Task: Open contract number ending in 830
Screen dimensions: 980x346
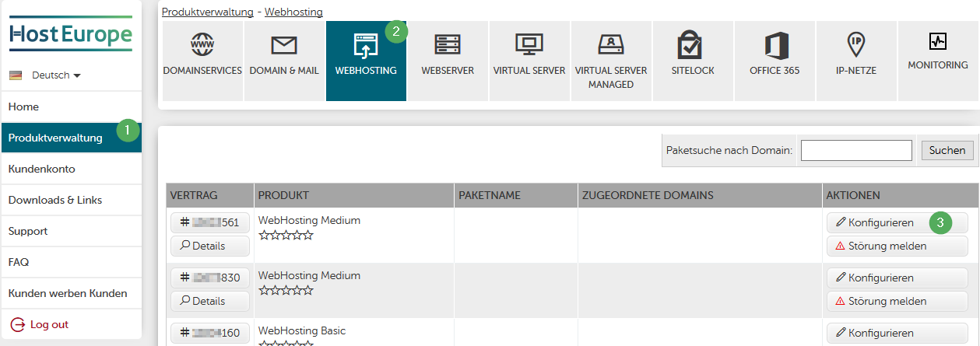Action: (x=210, y=278)
